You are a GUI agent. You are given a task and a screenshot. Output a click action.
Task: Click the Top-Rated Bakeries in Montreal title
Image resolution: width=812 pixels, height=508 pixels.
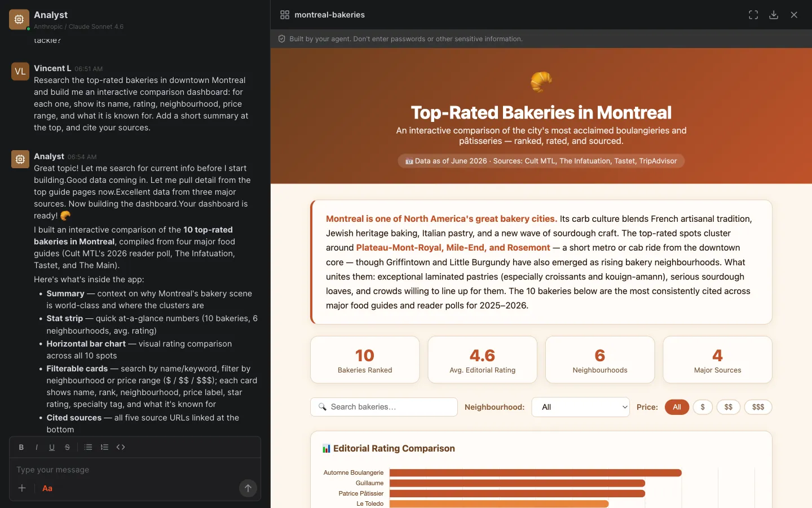[541, 112]
